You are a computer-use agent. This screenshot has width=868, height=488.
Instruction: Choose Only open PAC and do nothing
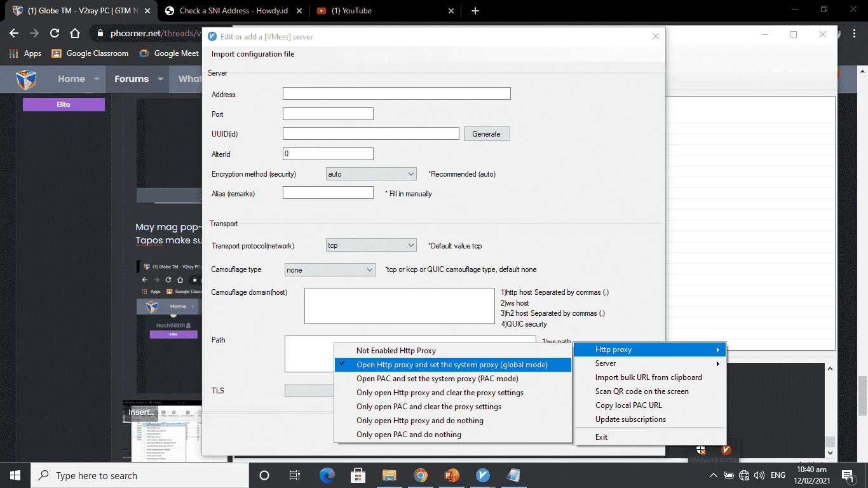click(x=453, y=435)
